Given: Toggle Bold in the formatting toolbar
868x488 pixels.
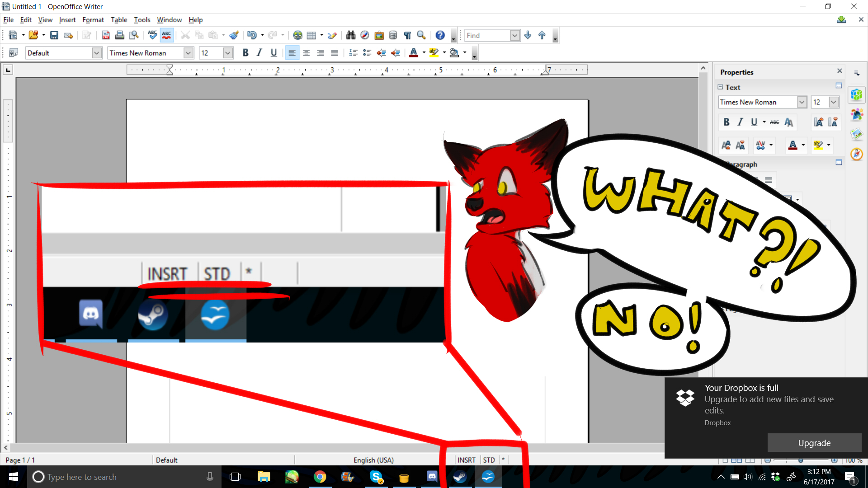Looking at the screenshot, I should pos(245,53).
